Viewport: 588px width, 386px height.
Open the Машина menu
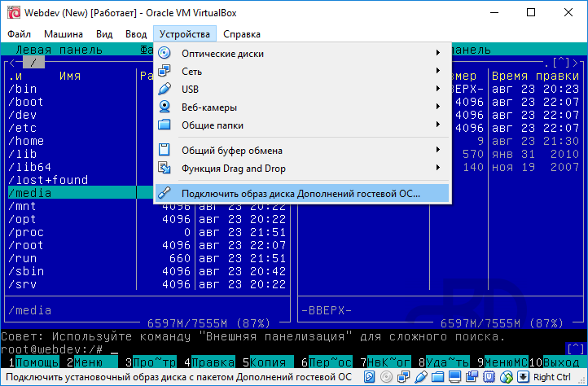click(x=63, y=34)
